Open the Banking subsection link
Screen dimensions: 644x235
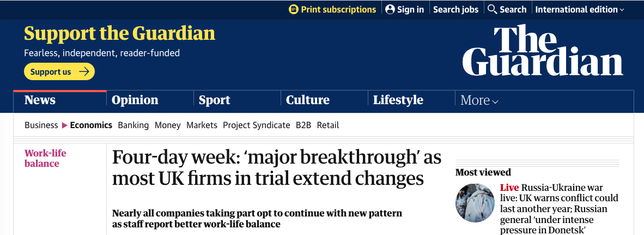133,125
